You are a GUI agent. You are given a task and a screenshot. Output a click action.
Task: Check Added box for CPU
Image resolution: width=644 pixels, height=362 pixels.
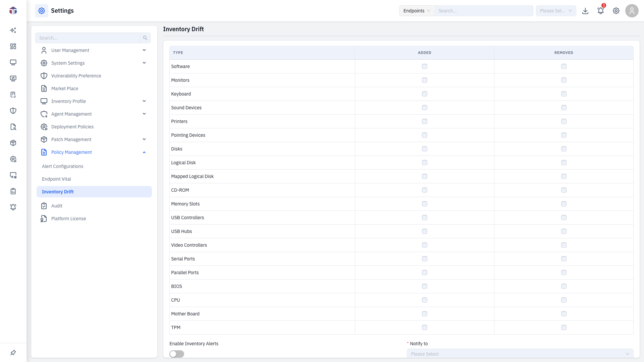click(425, 300)
